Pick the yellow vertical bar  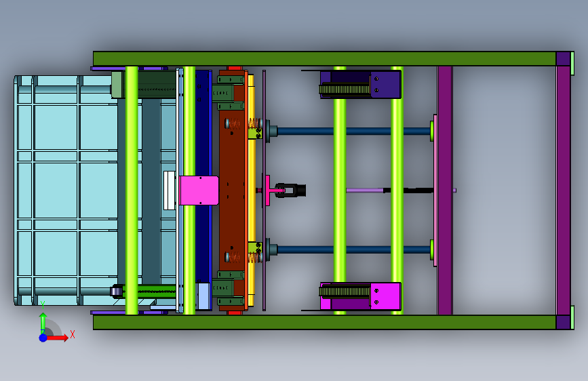tap(251, 190)
